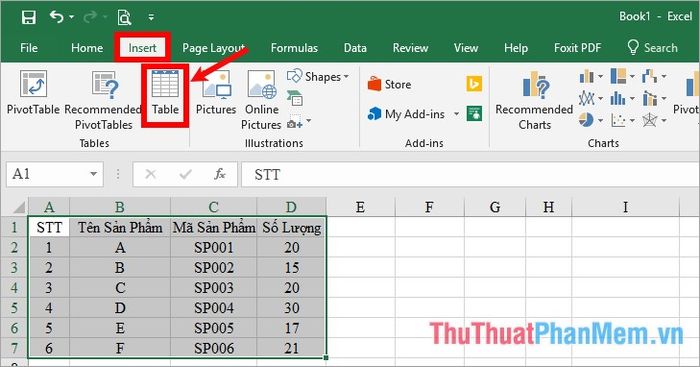
Task: Click the Online Pictures button
Action: point(262,100)
